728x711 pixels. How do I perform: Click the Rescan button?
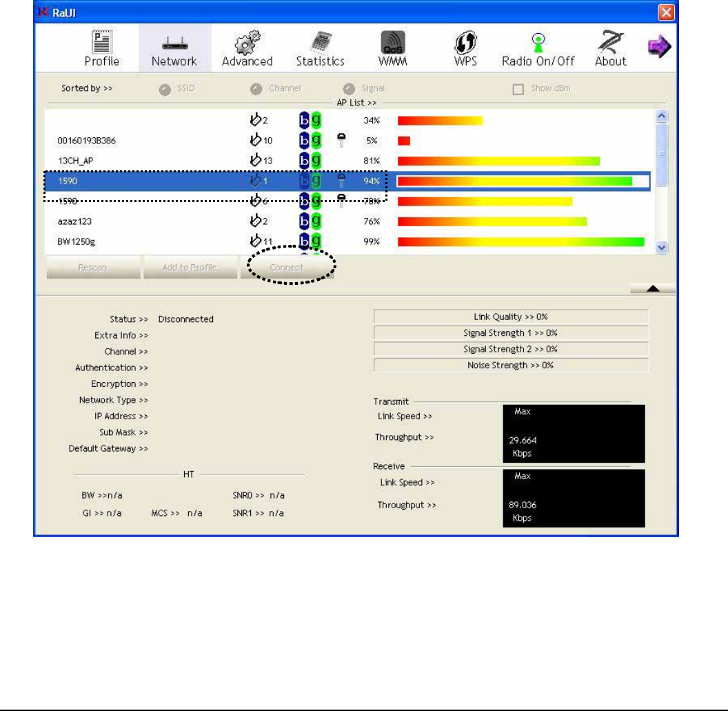93,268
